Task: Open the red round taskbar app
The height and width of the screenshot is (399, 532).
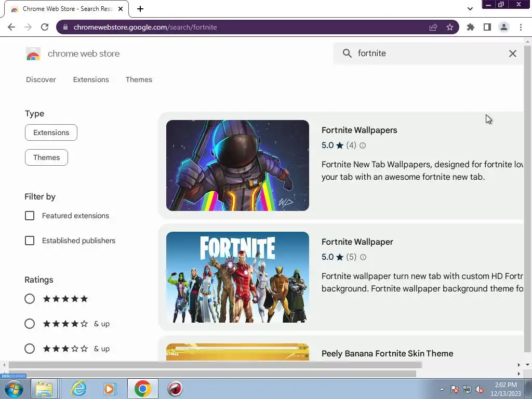Action: tap(175, 389)
